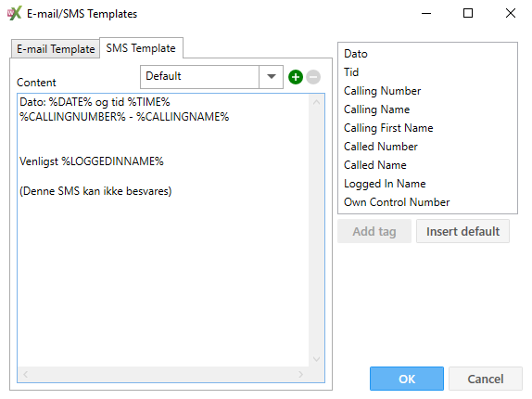
Task: Click the green add template plus icon
Action: (295, 77)
